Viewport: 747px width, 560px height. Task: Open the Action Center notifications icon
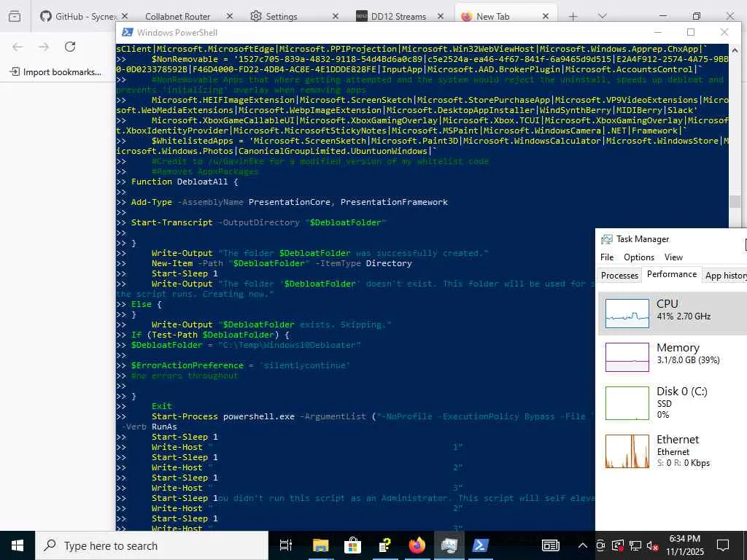(x=723, y=545)
